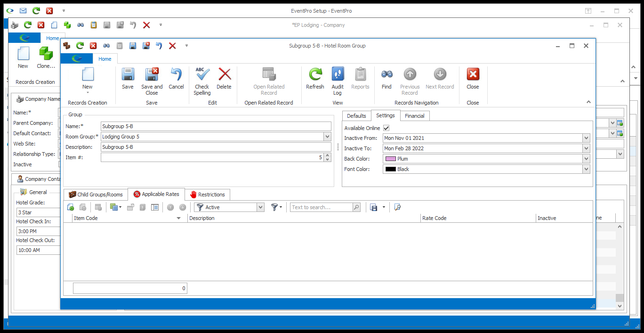This screenshot has height=333, width=644.
Task: Open the Restrictions tab
Action: tap(208, 195)
